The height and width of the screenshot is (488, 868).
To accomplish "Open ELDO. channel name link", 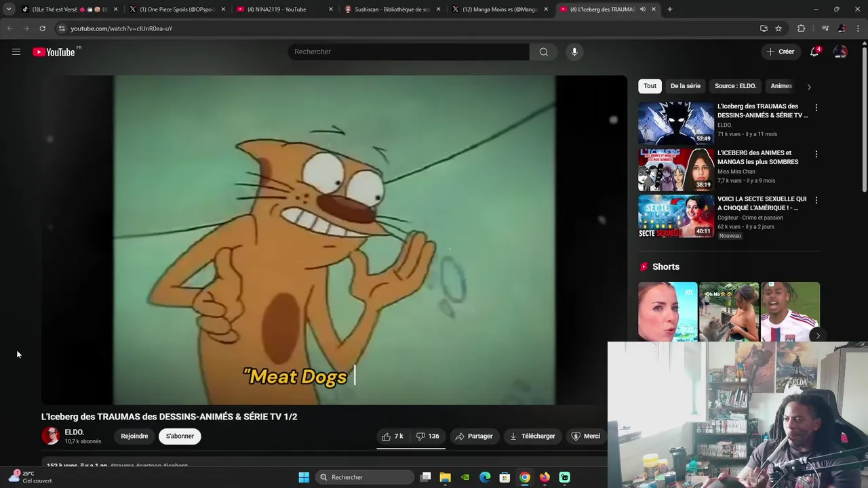I will tap(75, 432).
